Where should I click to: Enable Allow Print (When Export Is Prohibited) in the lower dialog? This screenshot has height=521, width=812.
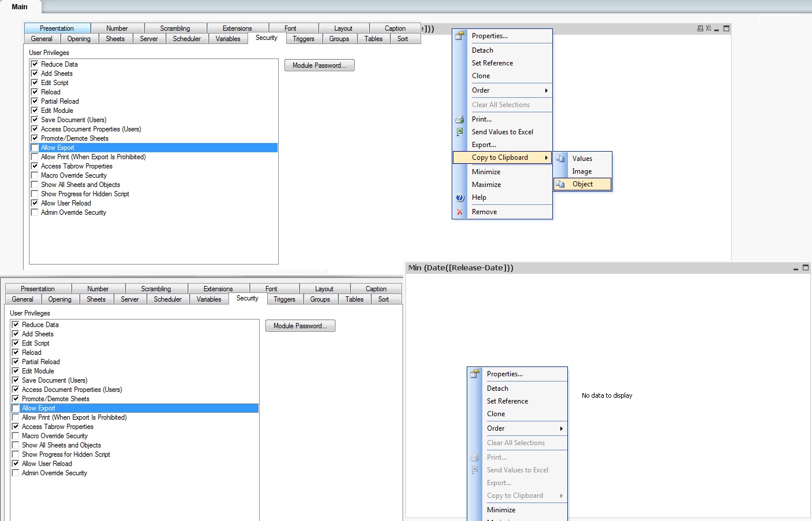pos(16,417)
